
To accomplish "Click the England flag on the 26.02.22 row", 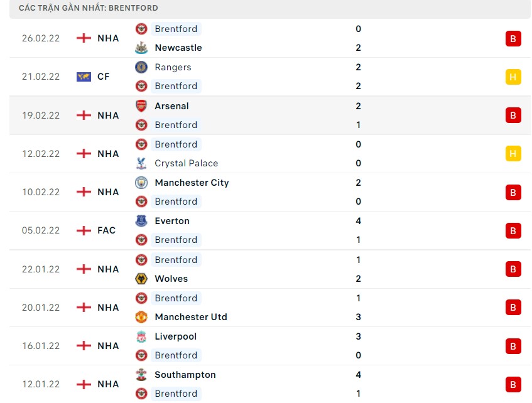I will click(x=84, y=38).
